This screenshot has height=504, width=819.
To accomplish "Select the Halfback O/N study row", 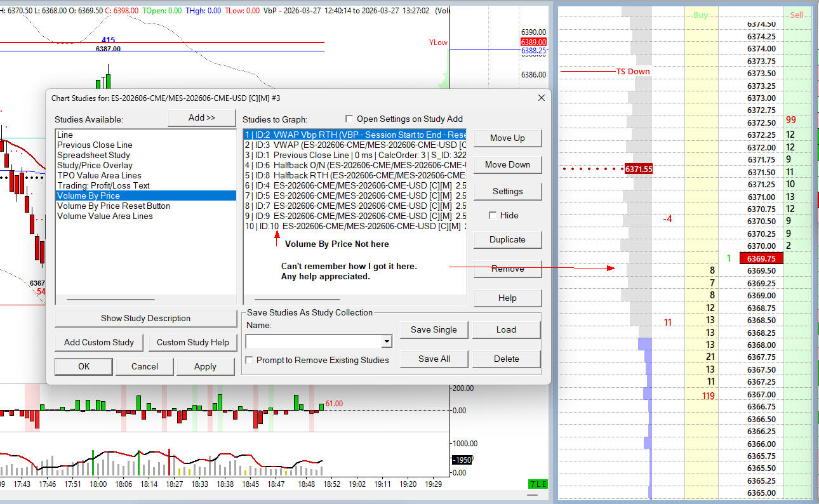I will (x=355, y=165).
